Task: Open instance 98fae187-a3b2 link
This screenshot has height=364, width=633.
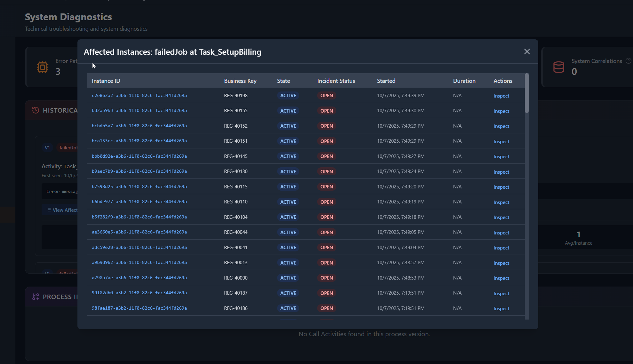Action: coord(139,308)
